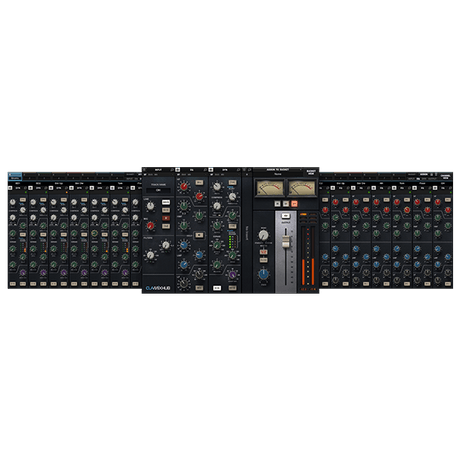Image resolution: width=460 pixels, height=460 pixels.
Task: Click the beige button at top of center EQ section
Action: pyautogui.click(x=199, y=182)
